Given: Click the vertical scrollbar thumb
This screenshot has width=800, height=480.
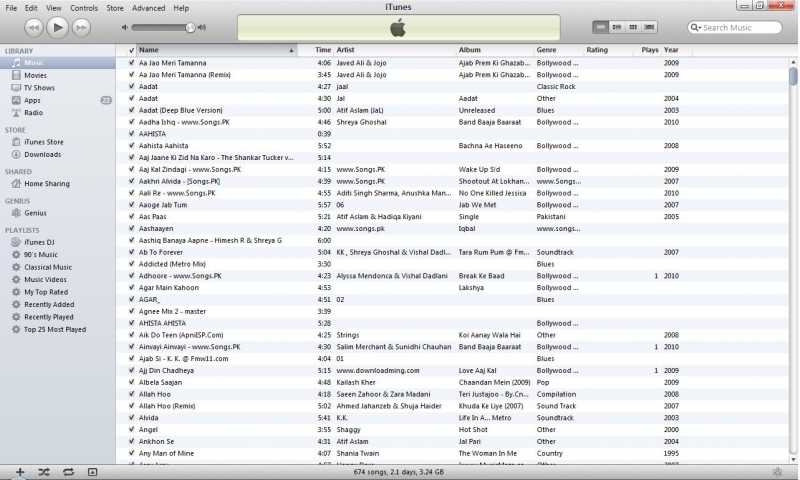Looking at the screenshot, I should pos(793,75).
